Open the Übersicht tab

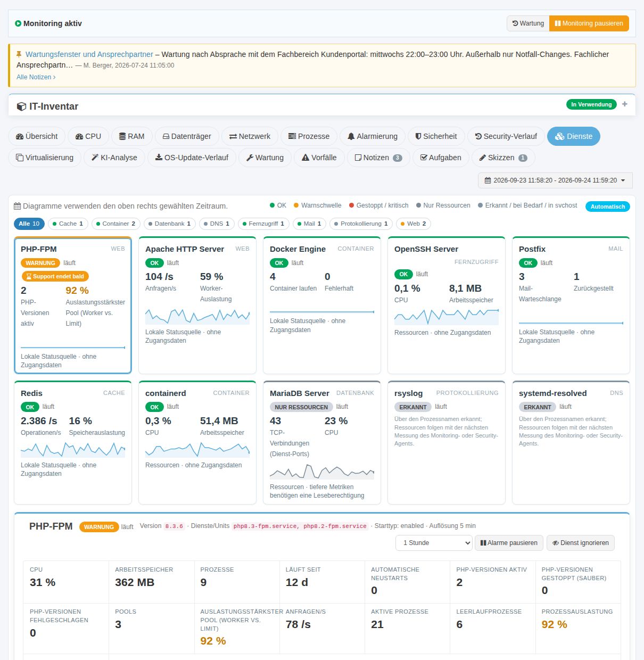pyautogui.click(x=37, y=136)
